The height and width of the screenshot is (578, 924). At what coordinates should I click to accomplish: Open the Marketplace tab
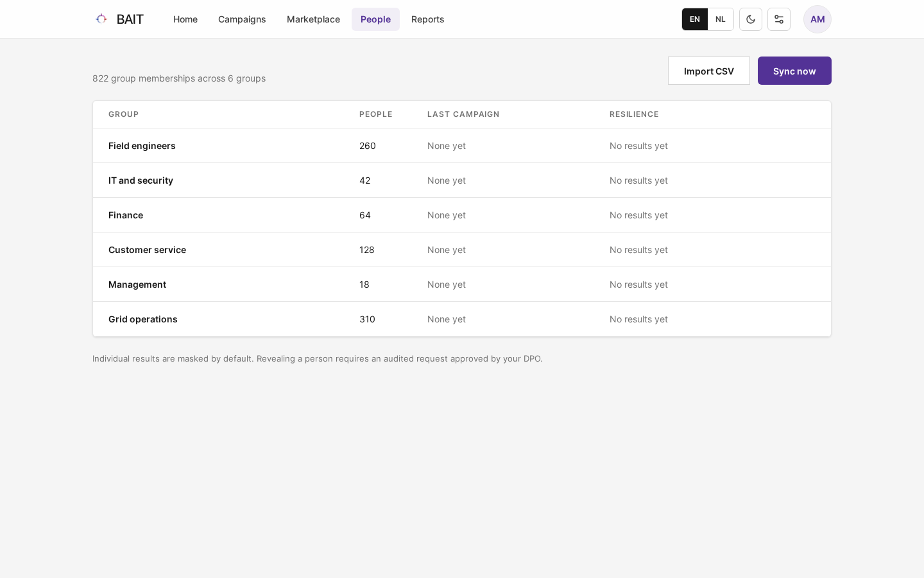313,19
